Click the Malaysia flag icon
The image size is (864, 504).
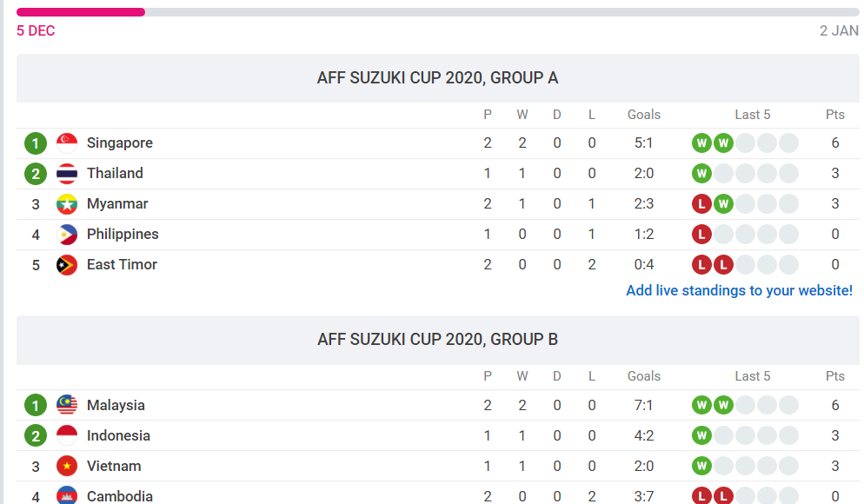[67, 405]
